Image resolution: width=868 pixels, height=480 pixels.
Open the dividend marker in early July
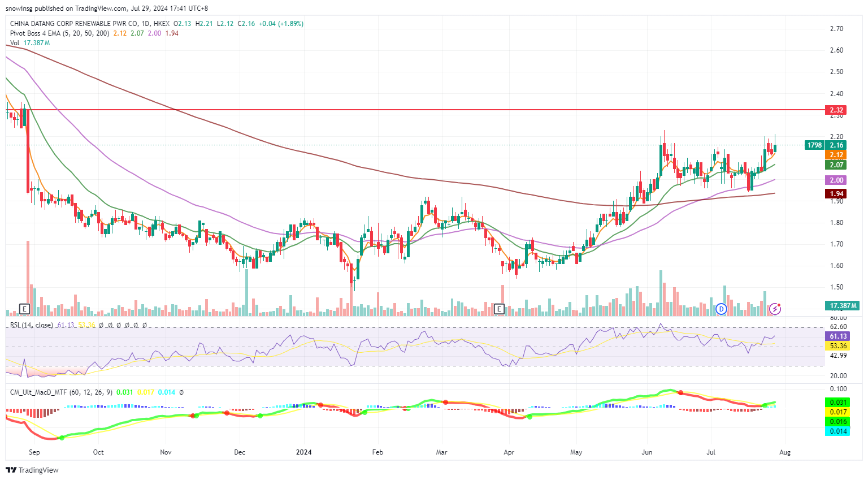(721, 309)
